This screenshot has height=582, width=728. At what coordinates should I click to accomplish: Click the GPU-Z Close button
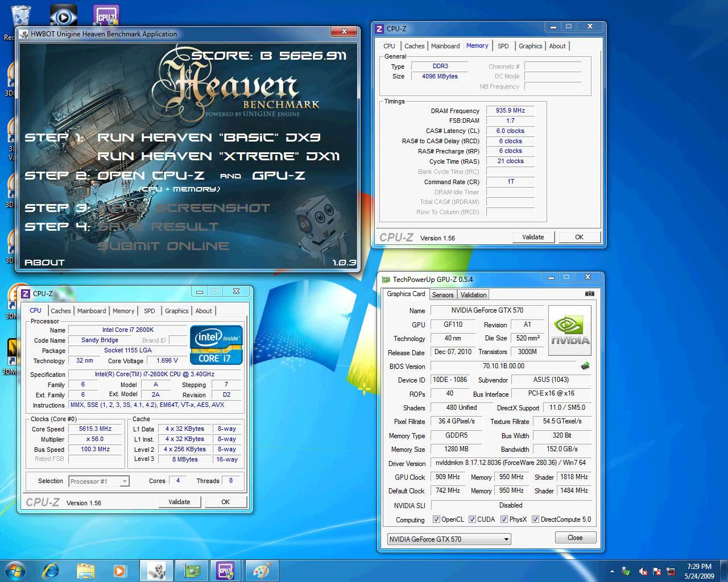click(575, 538)
